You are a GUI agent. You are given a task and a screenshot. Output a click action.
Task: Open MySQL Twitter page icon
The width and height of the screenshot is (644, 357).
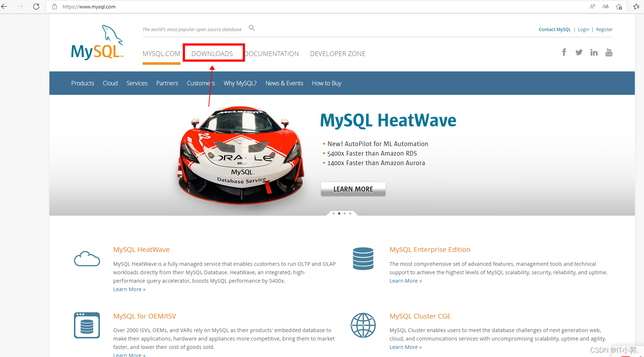point(579,52)
